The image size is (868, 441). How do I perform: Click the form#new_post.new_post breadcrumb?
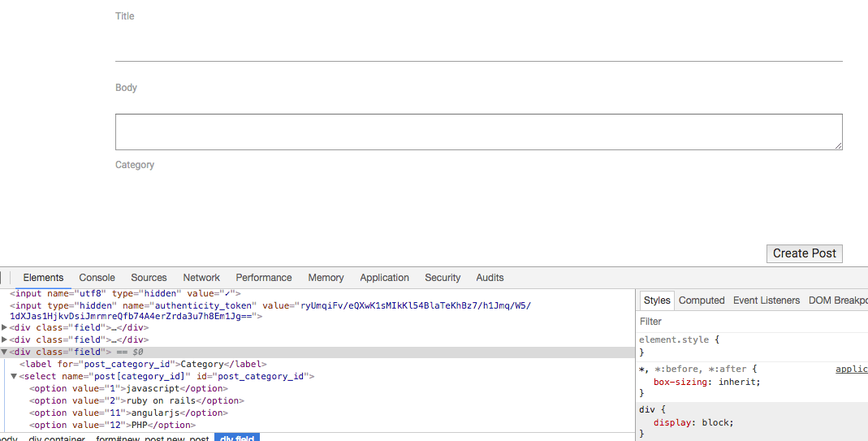[152, 438]
